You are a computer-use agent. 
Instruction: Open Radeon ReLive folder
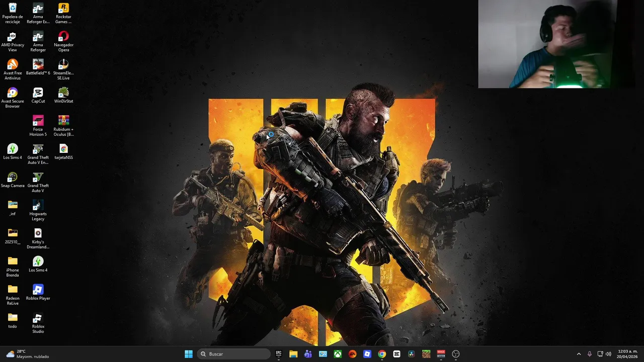pyautogui.click(x=13, y=295)
